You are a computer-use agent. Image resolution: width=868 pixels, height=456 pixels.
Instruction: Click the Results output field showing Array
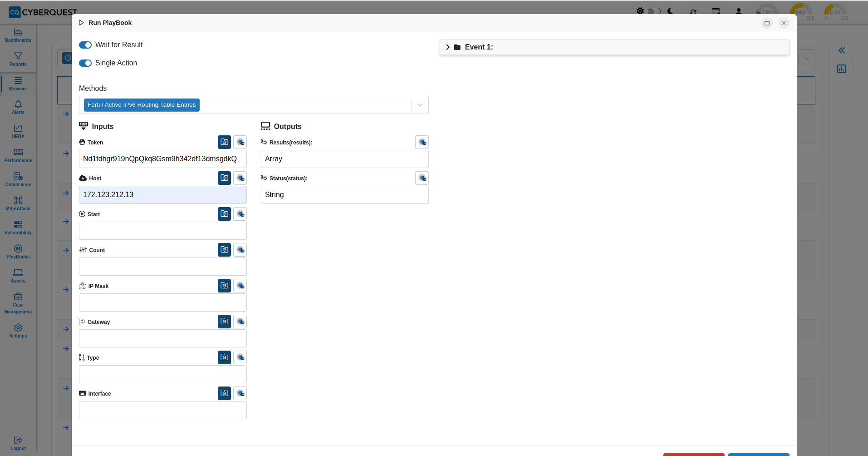point(345,159)
